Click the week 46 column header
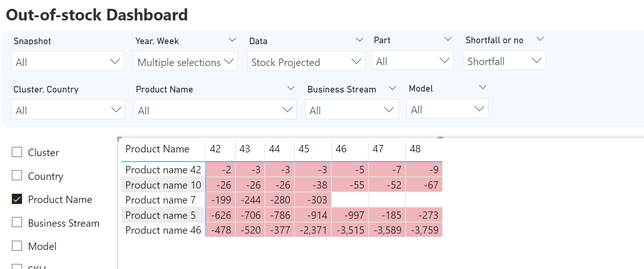 click(x=350, y=149)
